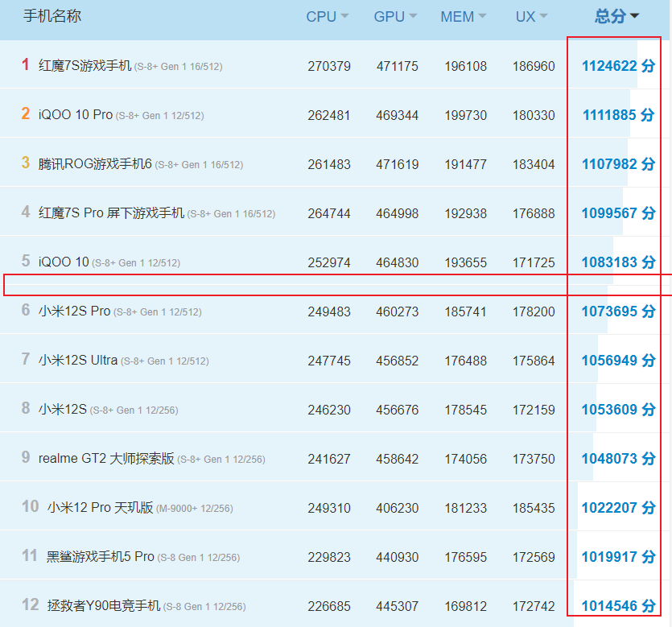The height and width of the screenshot is (627, 672).
Task: Click CPU score 241627
Action: (x=329, y=459)
